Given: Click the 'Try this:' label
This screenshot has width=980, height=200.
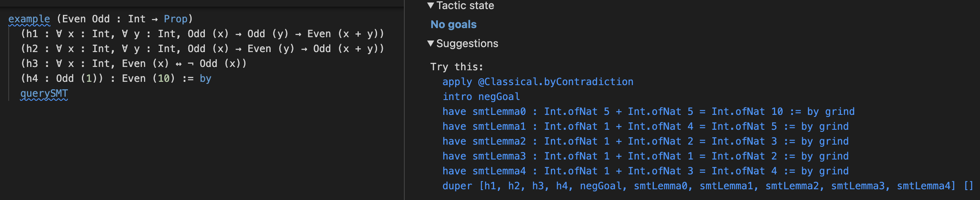Looking at the screenshot, I should point(456,67).
